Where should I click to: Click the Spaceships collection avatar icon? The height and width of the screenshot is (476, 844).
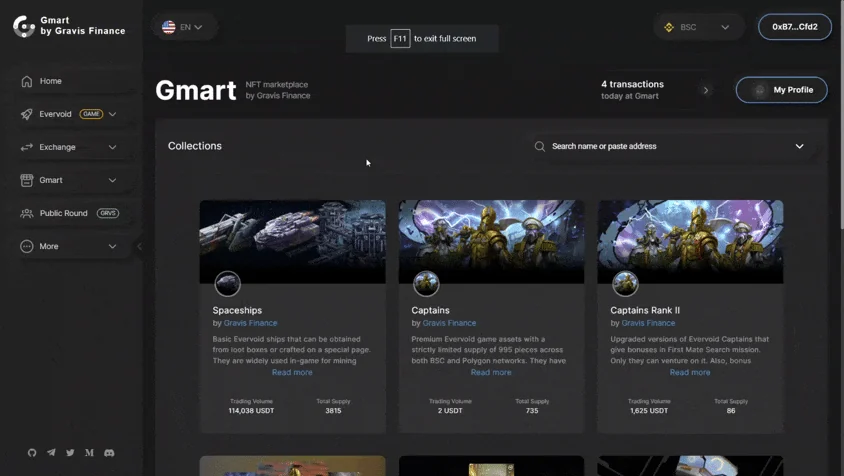pyautogui.click(x=228, y=284)
